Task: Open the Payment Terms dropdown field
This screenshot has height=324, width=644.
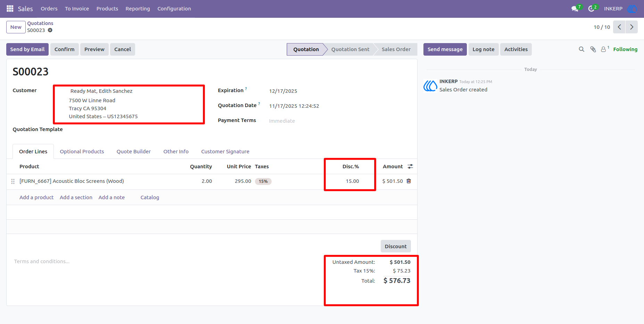Action: pos(339,121)
